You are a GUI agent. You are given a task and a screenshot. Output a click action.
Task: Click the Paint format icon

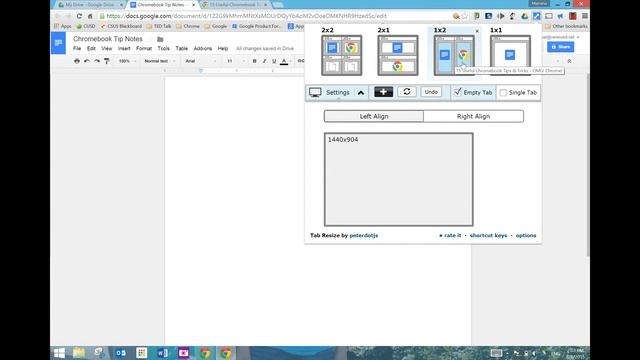pyautogui.click(x=107, y=61)
